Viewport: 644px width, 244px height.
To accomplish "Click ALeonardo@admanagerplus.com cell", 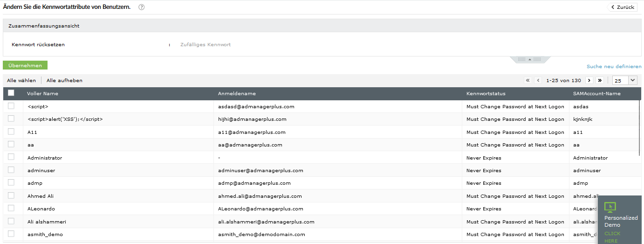I will pos(260,209).
